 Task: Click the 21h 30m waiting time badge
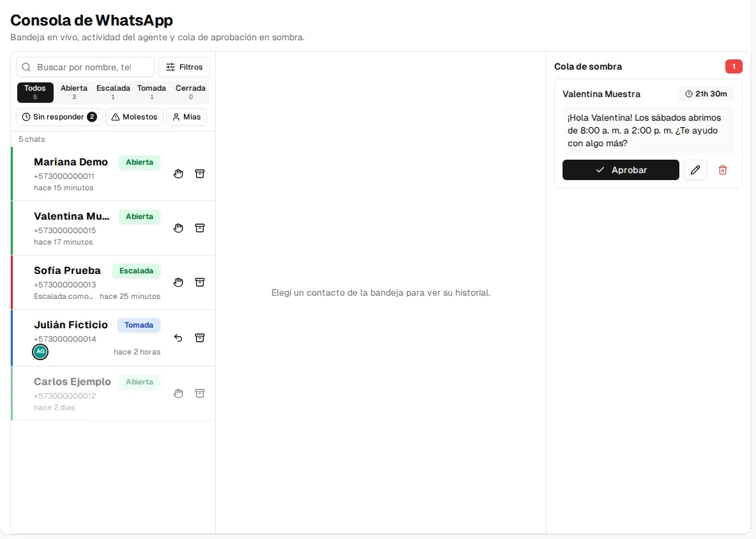[x=706, y=94]
